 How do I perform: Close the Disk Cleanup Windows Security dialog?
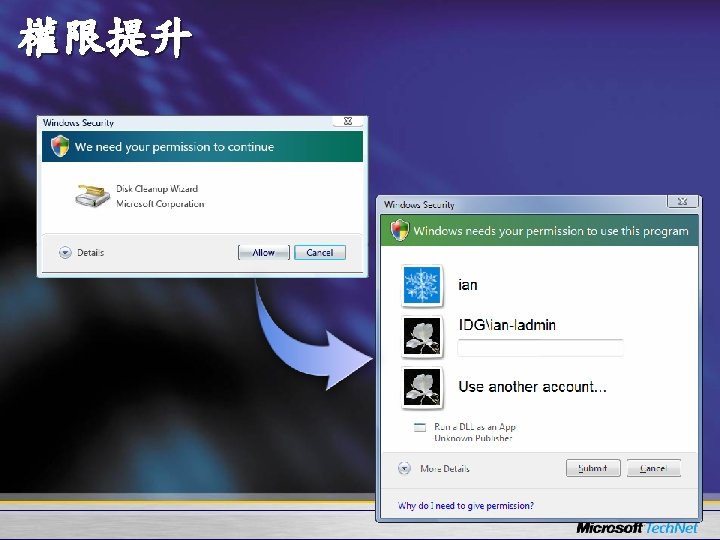tap(348, 121)
